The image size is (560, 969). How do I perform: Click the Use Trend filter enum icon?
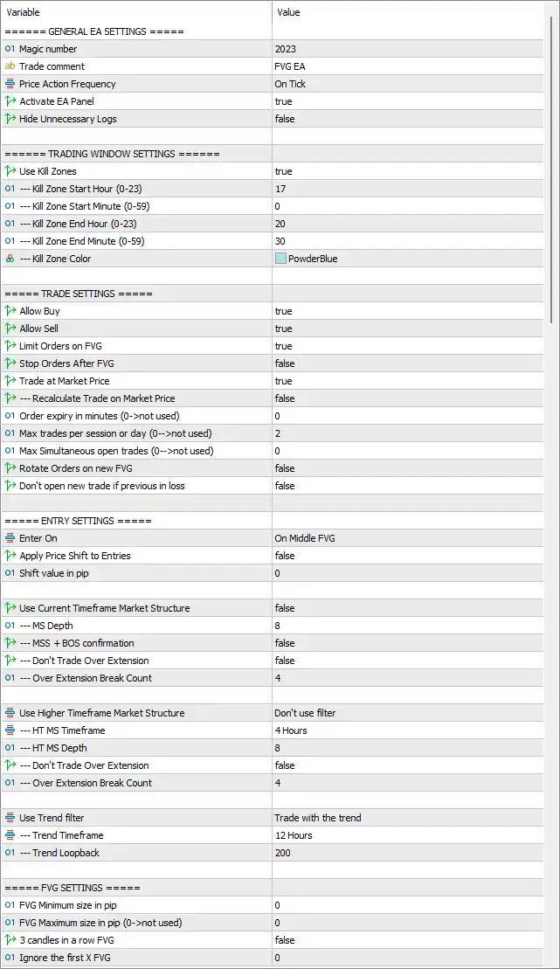click(10, 818)
